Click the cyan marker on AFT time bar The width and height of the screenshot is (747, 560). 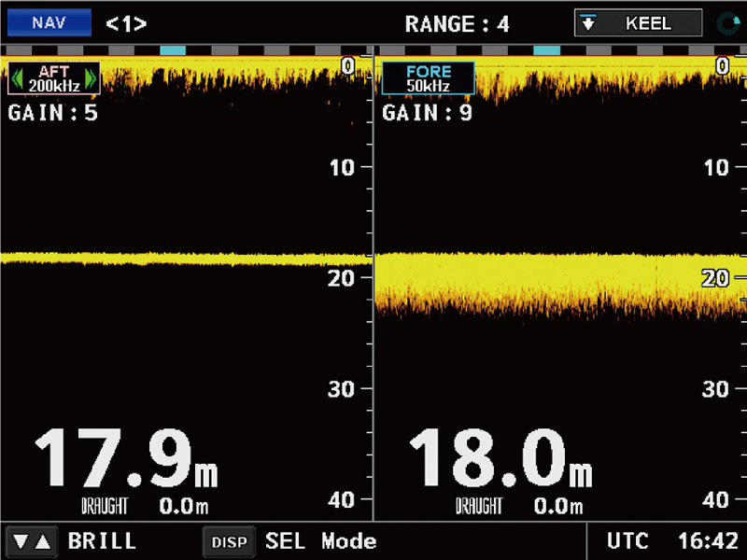[173, 50]
